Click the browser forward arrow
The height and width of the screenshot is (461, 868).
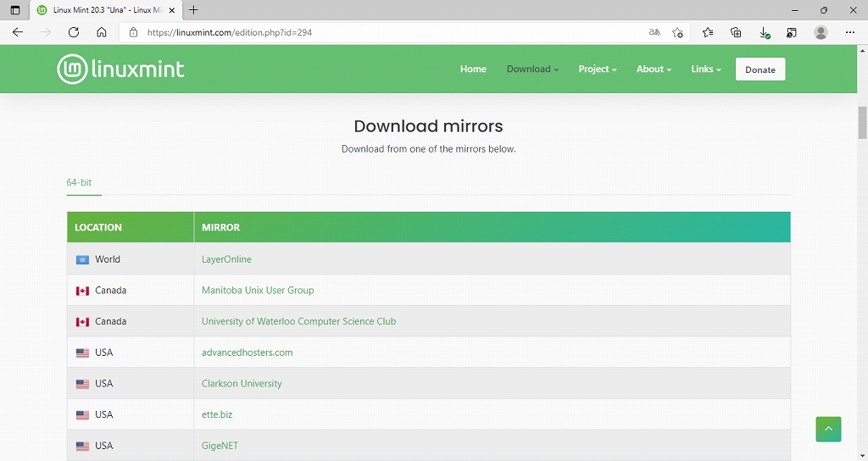[46, 32]
